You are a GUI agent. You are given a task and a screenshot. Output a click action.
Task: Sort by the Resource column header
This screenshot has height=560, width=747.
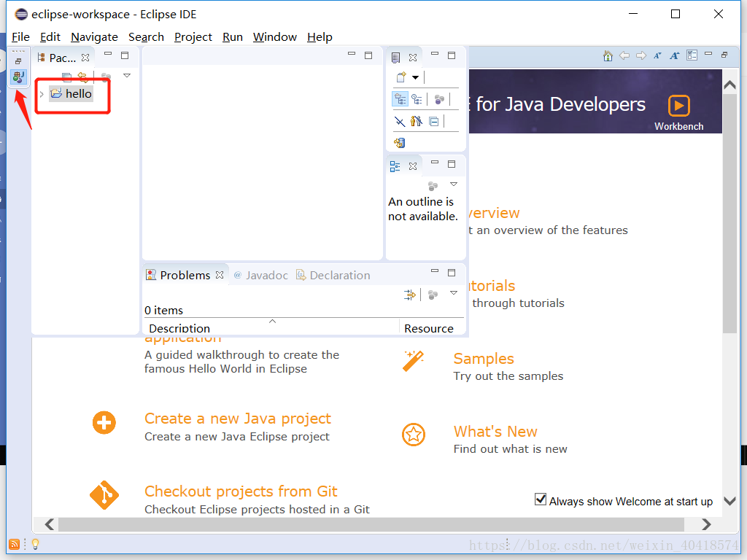(432, 327)
